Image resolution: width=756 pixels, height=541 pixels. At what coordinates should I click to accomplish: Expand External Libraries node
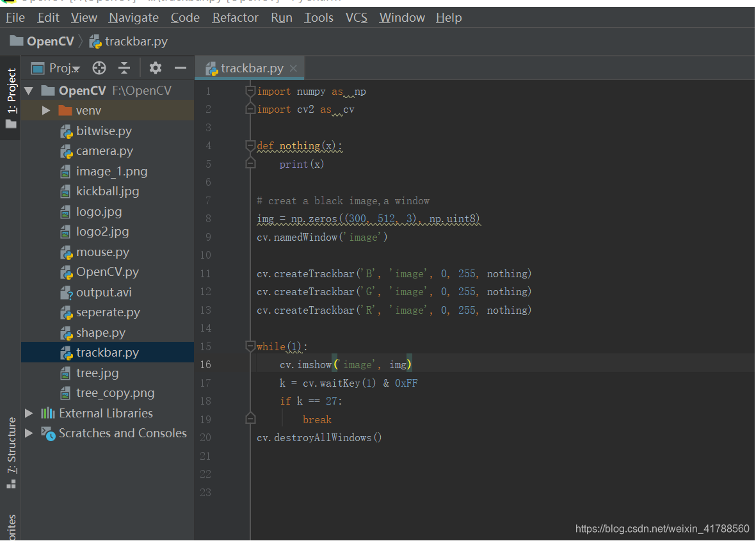click(x=29, y=413)
